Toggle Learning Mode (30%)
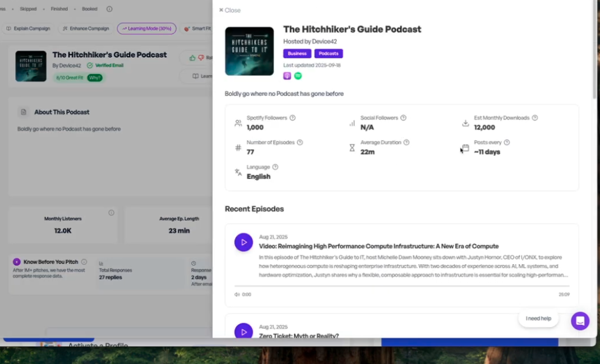 pos(146,28)
